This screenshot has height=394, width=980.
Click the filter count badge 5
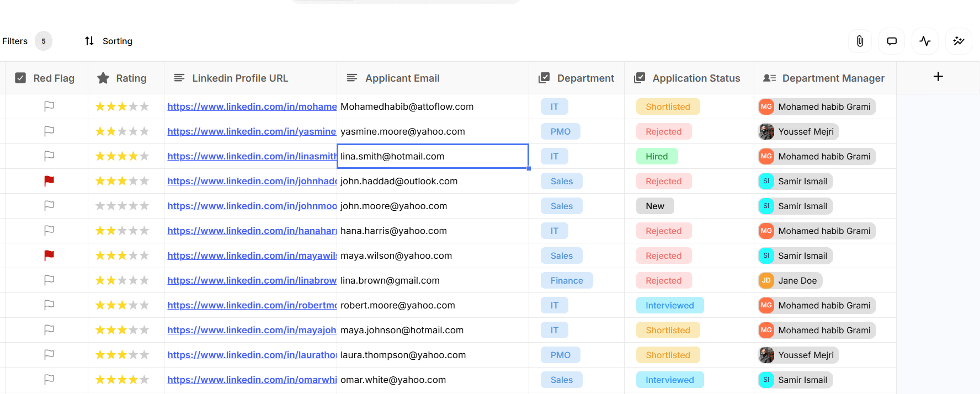(x=44, y=41)
